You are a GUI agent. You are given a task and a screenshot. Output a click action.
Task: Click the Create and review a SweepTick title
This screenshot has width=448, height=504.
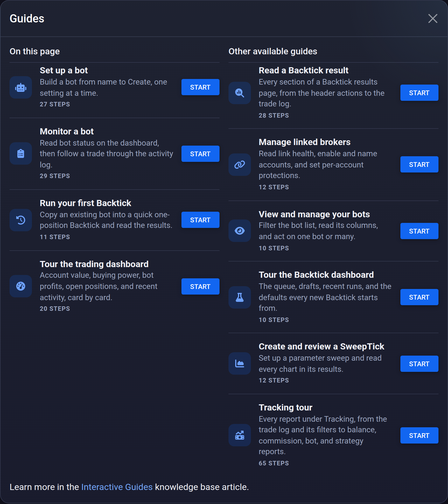click(x=321, y=346)
